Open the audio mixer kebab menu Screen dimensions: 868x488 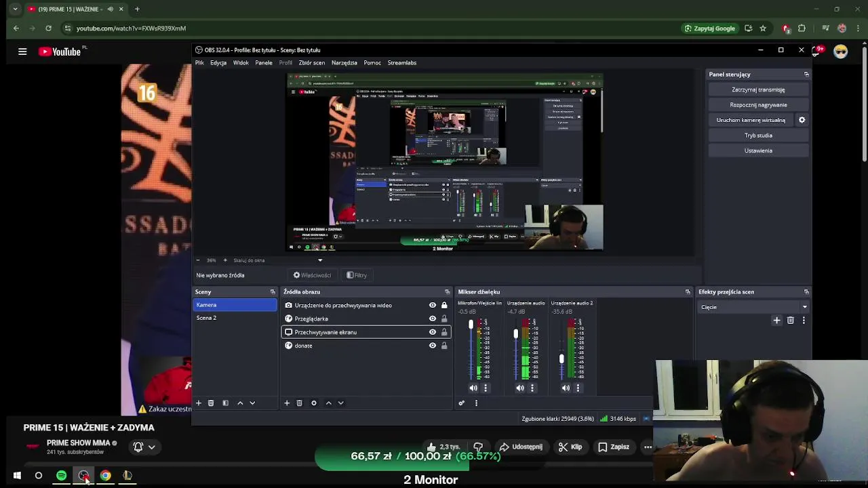[x=476, y=403]
